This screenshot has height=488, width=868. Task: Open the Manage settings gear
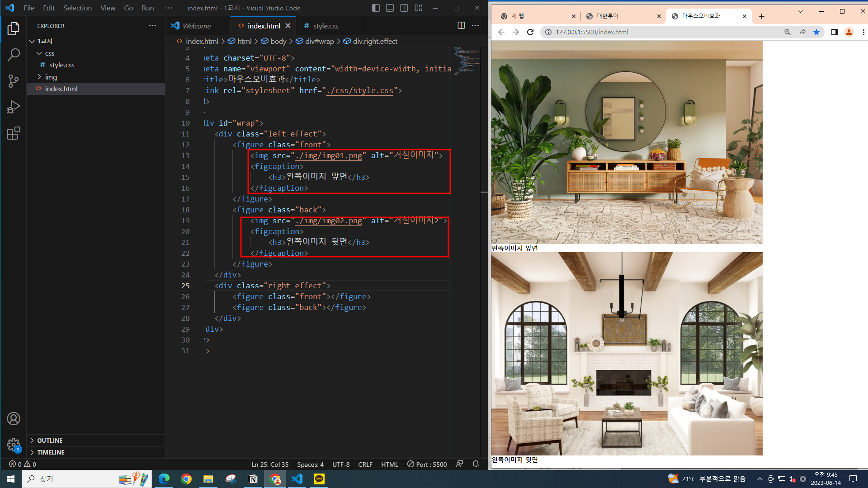tap(14, 445)
